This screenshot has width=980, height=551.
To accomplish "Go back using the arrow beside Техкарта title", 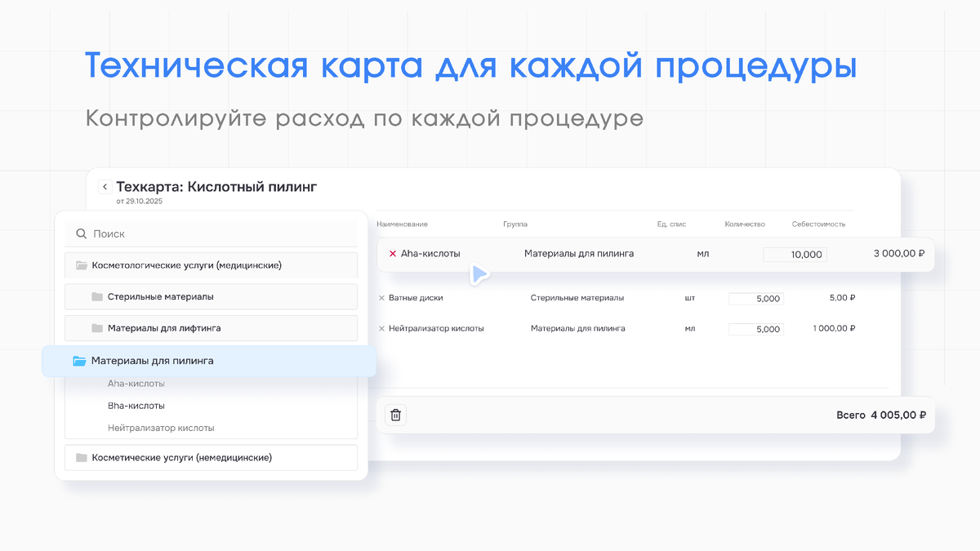I will click(105, 187).
